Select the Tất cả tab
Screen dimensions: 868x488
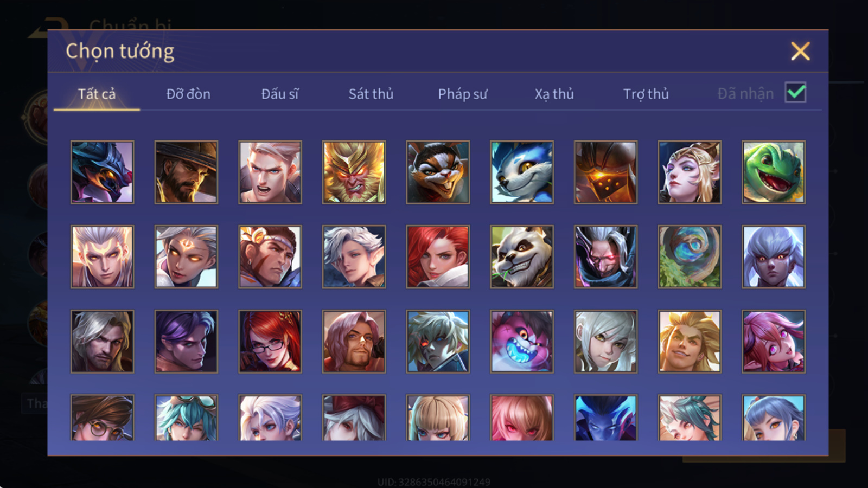(97, 94)
